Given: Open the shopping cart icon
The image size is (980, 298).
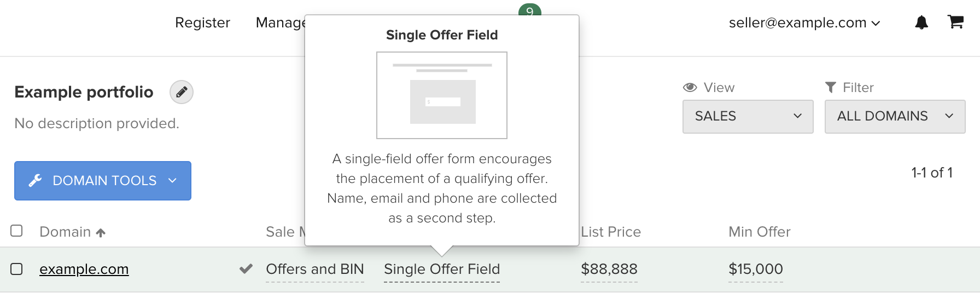Looking at the screenshot, I should click(955, 22).
